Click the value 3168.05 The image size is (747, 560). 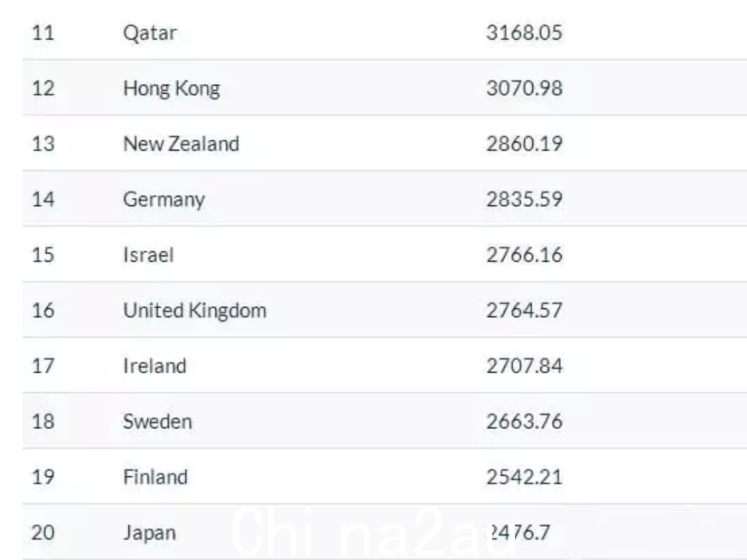524,33
